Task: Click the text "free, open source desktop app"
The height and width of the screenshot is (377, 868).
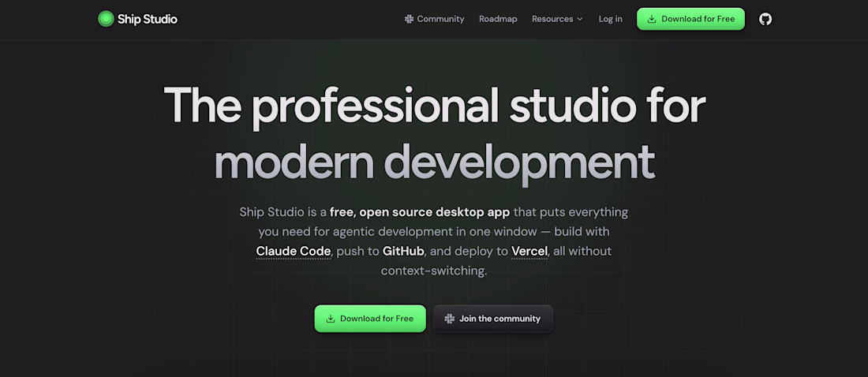Action: 419,212
